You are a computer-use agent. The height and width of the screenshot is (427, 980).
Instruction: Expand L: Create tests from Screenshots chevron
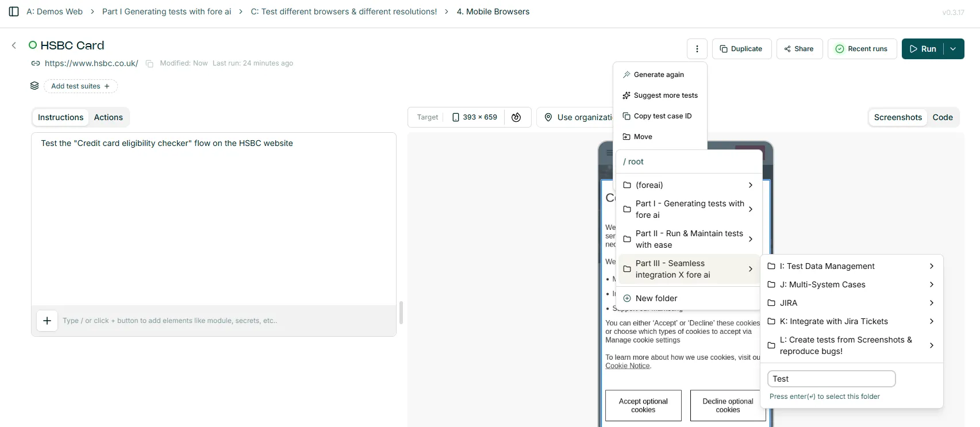pyautogui.click(x=932, y=345)
